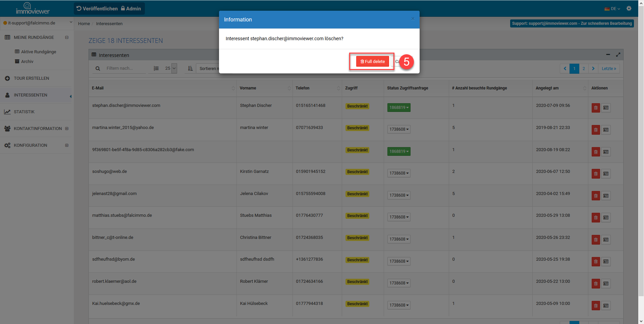Open contact card icon for soshugo@web.de row
Viewport: 644px width, 324px height.
coord(606,174)
